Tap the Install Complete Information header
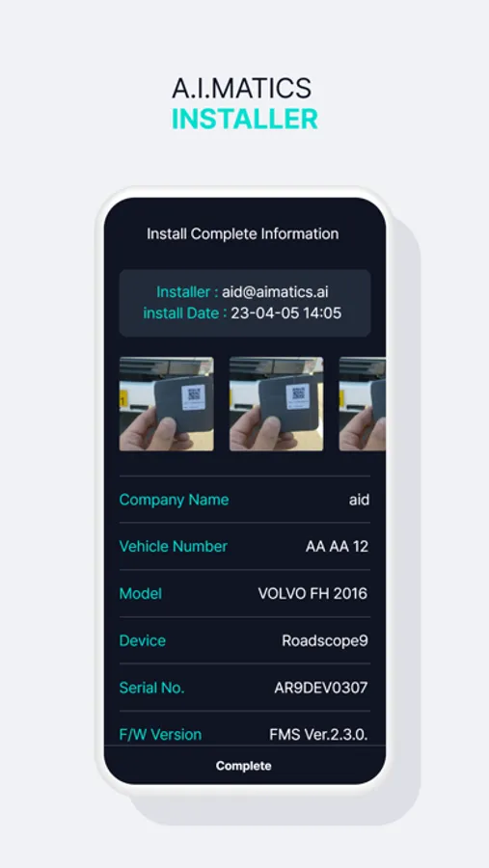Viewport: 489px width, 868px height. point(242,233)
